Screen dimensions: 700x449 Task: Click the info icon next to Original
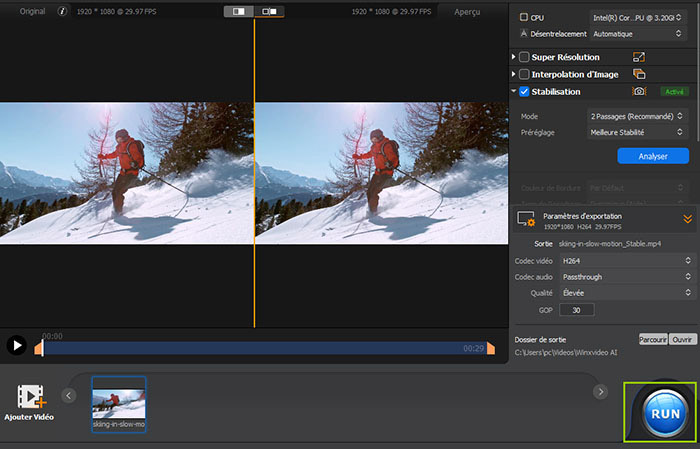[x=62, y=12]
